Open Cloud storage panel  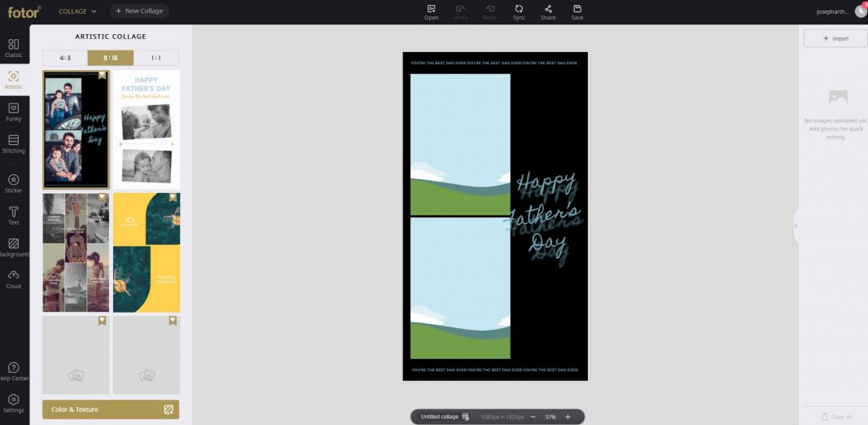pyautogui.click(x=14, y=279)
